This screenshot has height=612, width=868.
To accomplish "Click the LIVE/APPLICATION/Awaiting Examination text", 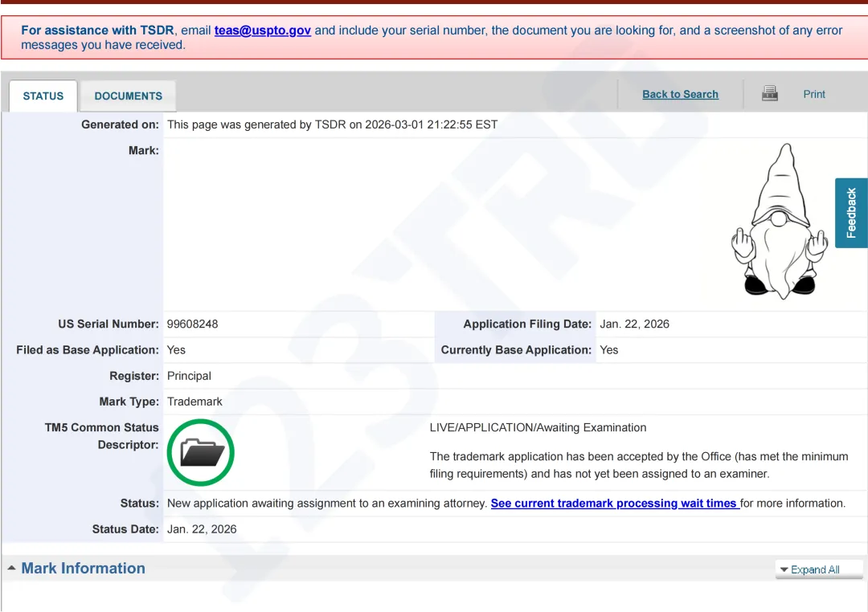I will pos(538,428).
